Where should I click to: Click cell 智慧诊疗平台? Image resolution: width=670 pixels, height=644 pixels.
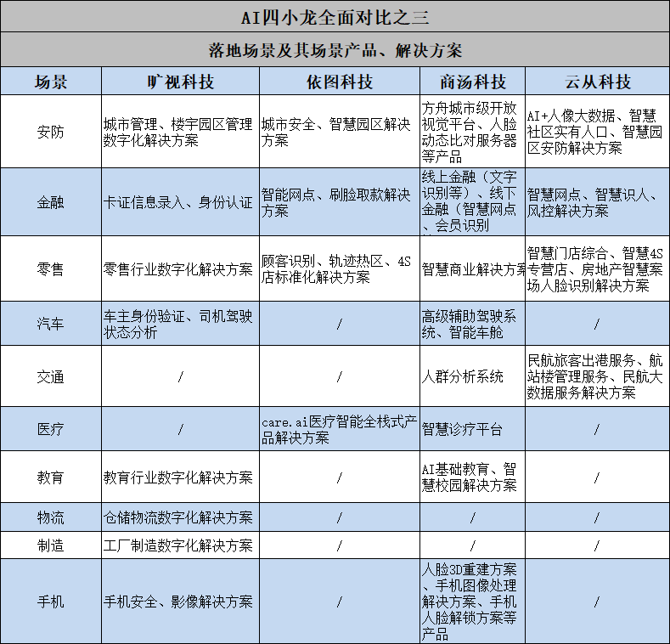[473, 429]
